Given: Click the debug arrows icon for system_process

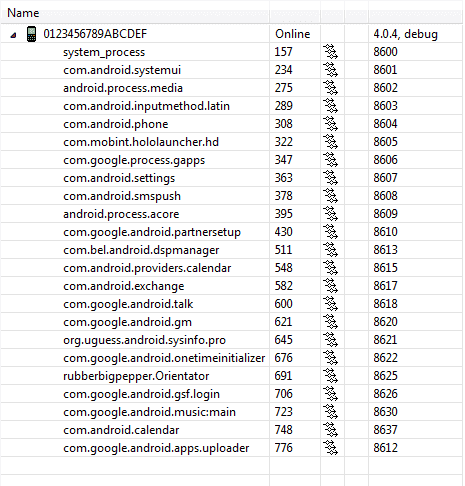Looking at the screenshot, I should pyautogui.click(x=330, y=52).
